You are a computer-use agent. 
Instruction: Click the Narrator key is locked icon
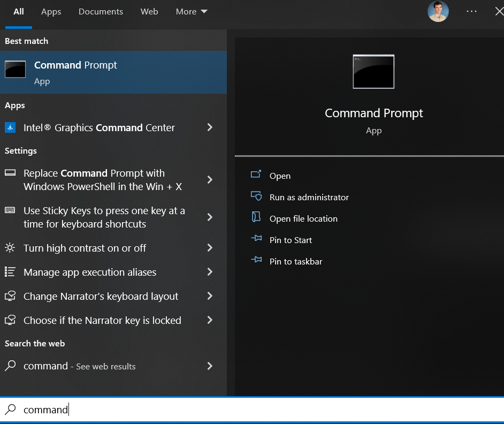pyautogui.click(x=10, y=320)
